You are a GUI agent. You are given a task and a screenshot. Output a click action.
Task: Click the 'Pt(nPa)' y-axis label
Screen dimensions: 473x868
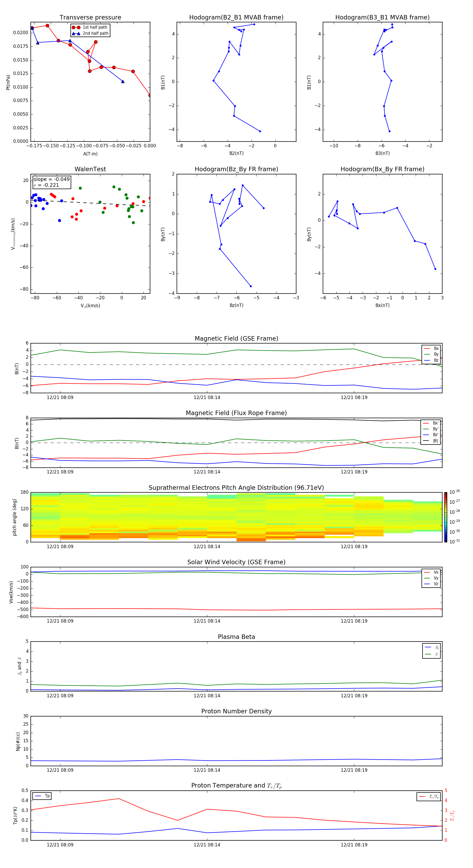pos(8,82)
